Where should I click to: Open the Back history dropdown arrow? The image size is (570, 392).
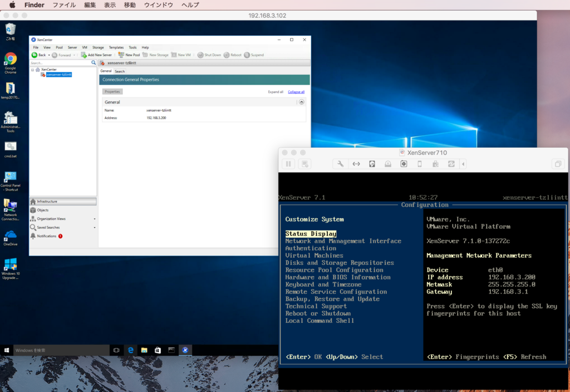49,55
